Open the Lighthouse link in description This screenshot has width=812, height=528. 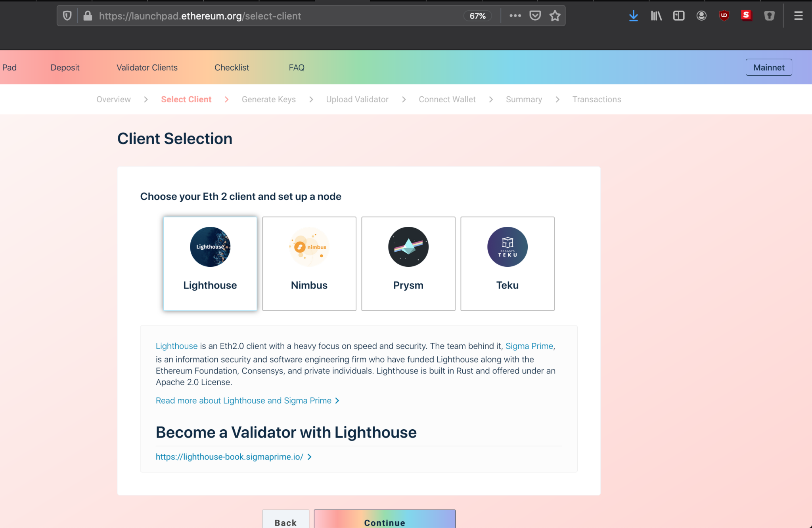176,346
